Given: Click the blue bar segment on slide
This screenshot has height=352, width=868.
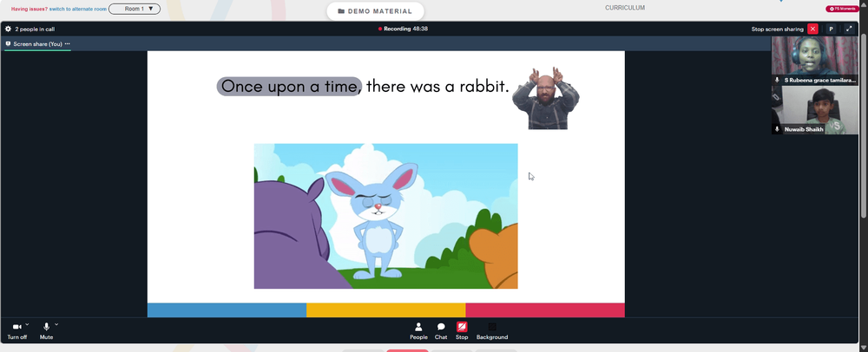Looking at the screenshot, I should (x=227, y=310).
